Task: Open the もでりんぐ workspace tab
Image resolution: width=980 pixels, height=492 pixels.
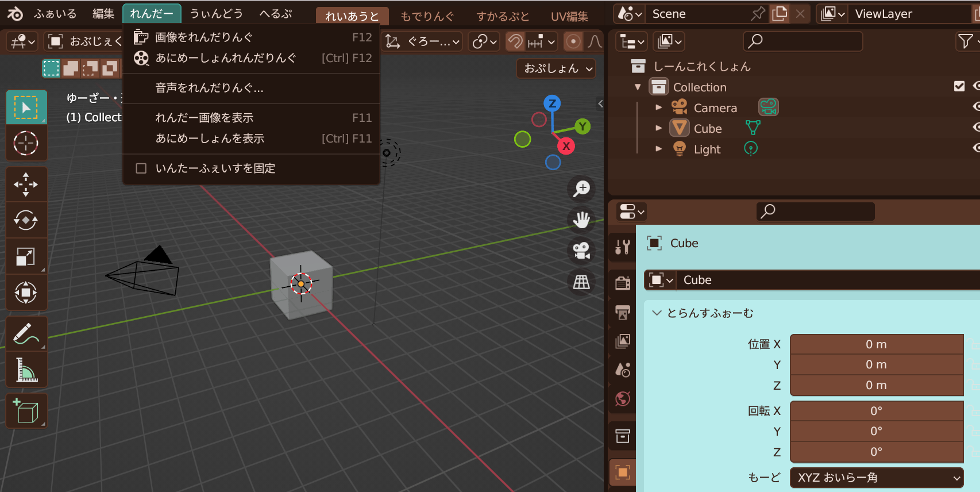Action: click(x=427, y=17)
